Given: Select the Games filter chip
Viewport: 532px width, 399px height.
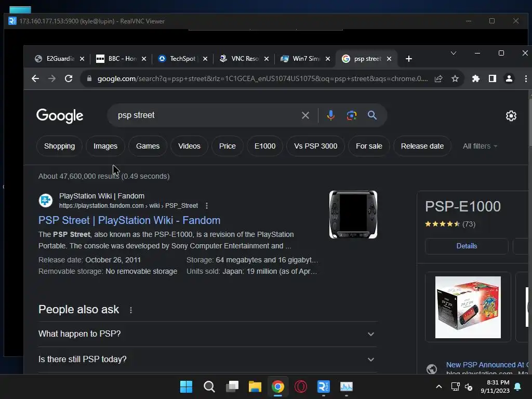Looking at the screenshot, I should coord(148,146).
